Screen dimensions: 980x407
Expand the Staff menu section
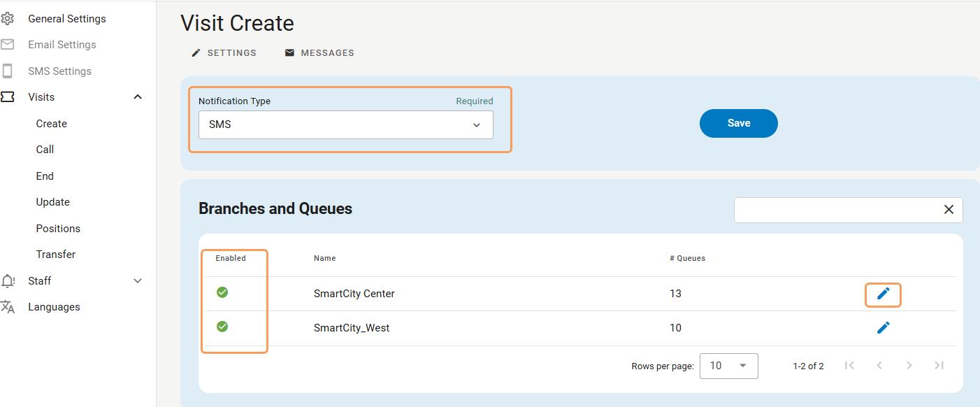138,281
